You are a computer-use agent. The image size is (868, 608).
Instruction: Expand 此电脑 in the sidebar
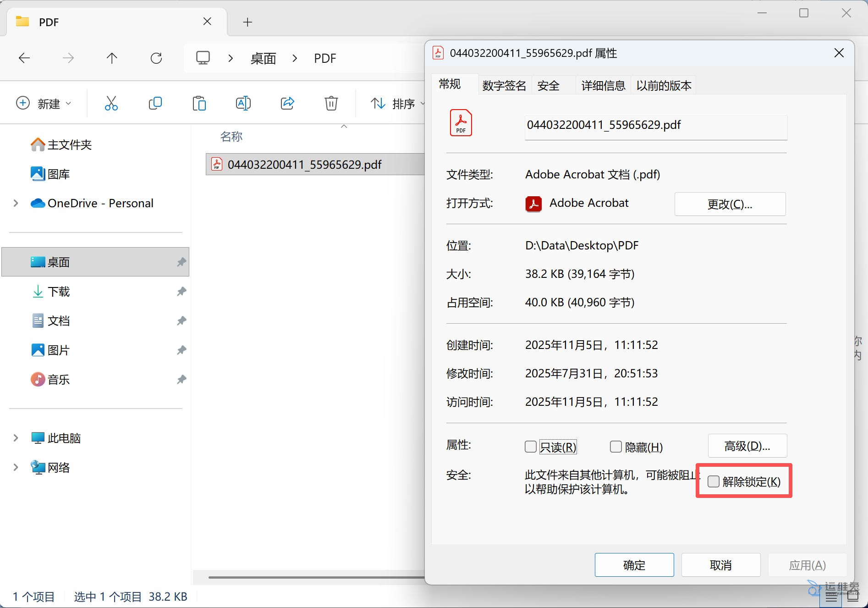pyautogui.click(x=15, y=437)
